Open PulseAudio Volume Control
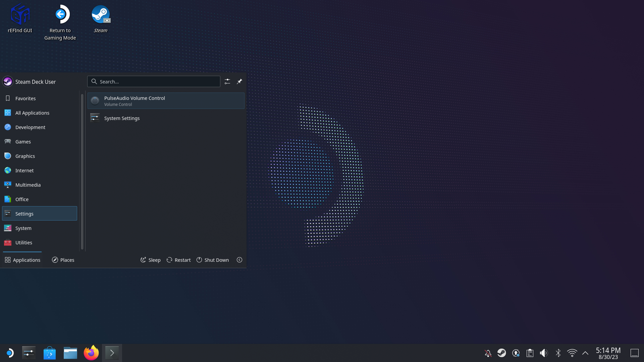 (x=135, y=101)
